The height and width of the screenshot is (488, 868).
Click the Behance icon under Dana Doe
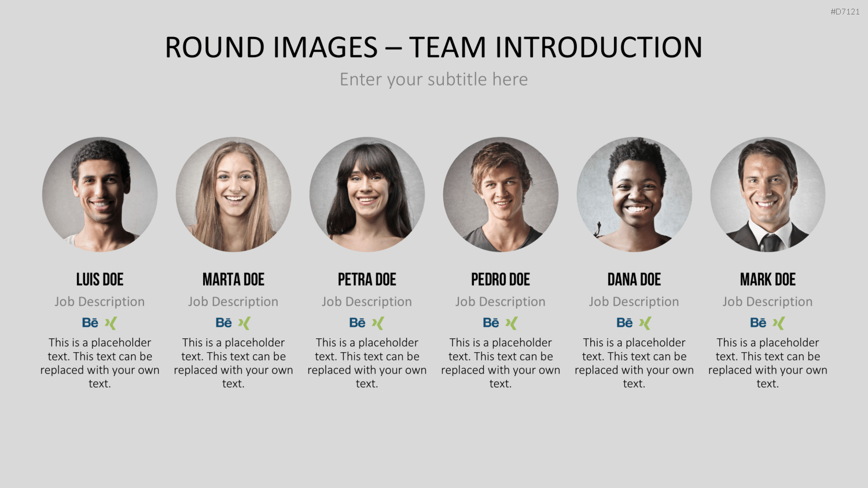[625, 323]
